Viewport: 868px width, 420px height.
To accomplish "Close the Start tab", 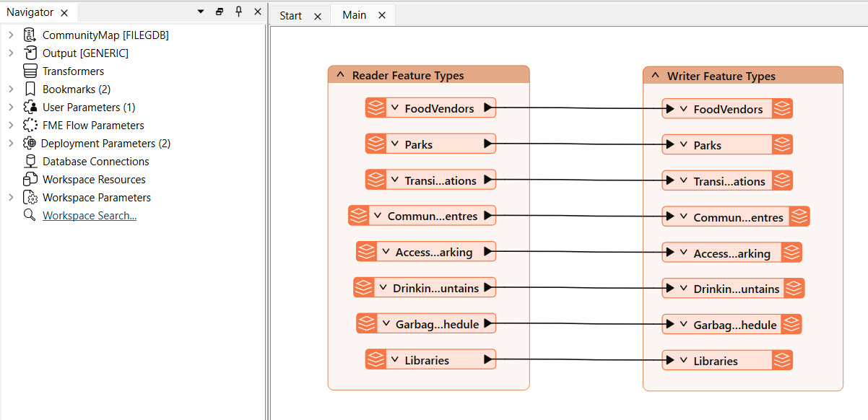I will (318, 16).
